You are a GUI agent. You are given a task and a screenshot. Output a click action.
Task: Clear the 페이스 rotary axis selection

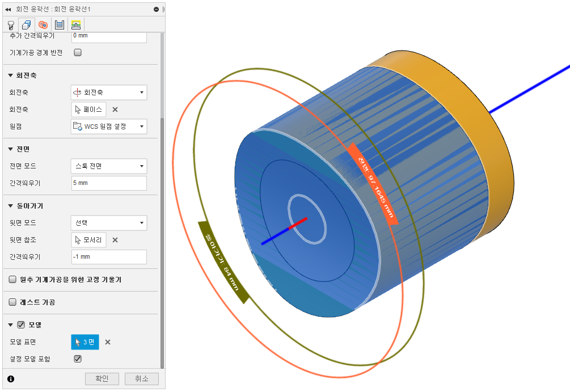[x=115, y=109]
